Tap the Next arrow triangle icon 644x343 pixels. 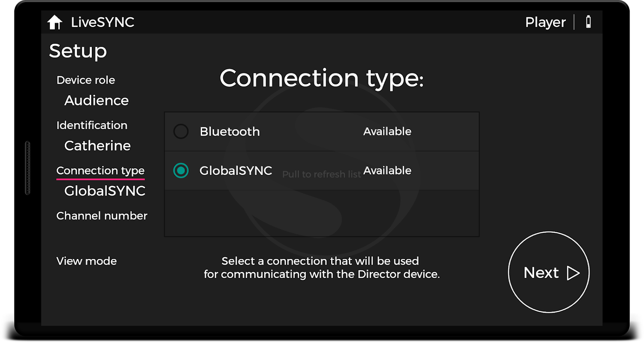[x=573, y=273]
